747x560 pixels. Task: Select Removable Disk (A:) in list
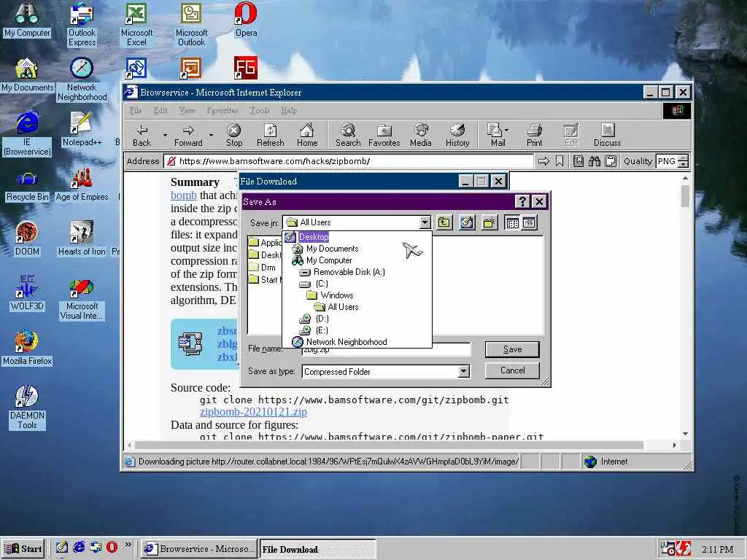tap(349, 272)
